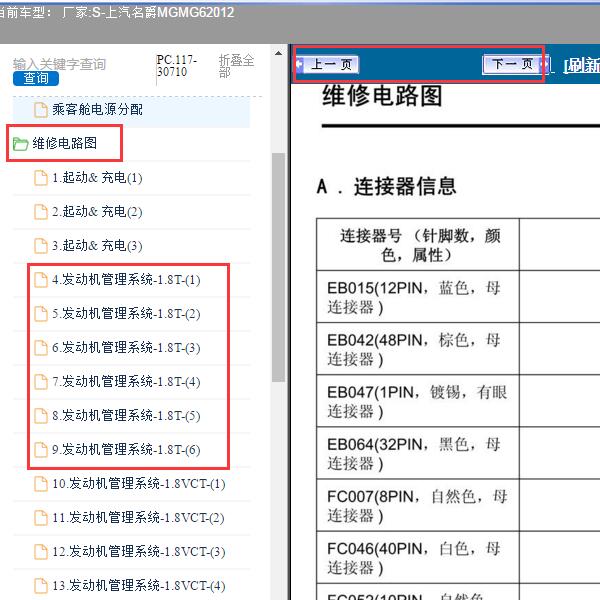
Task: Click page icon beside 4.发动机管理系统-1.8T-(1)
Action: pos(41,280)
